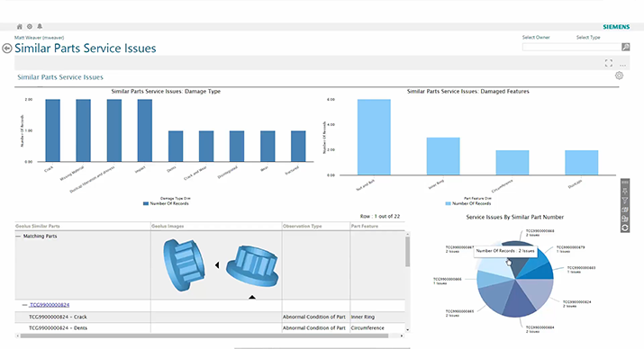Grab the side toolbar grip handle

(x=625, y=183)
